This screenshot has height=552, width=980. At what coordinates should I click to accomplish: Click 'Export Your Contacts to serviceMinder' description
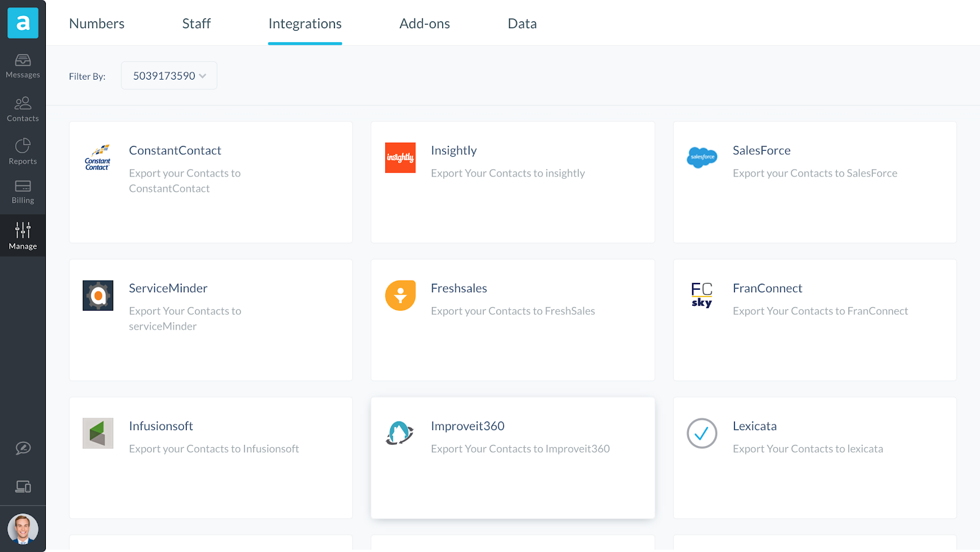[185, 319]
